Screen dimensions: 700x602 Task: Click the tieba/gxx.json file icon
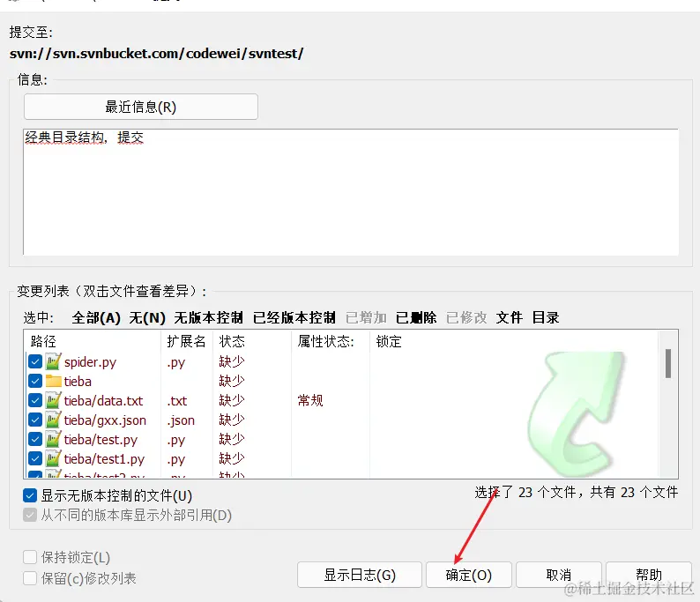point(53,420)
